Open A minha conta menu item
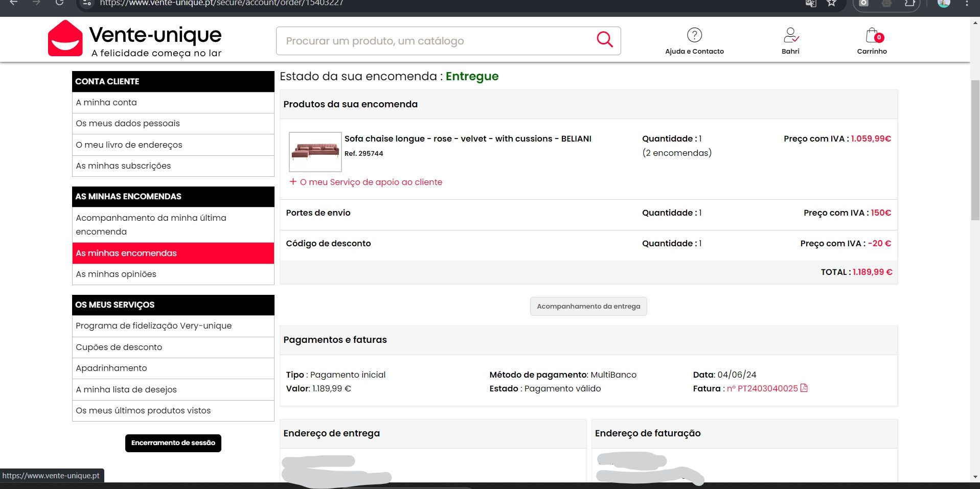Screen dimensions: 980x489 [173, 102]
